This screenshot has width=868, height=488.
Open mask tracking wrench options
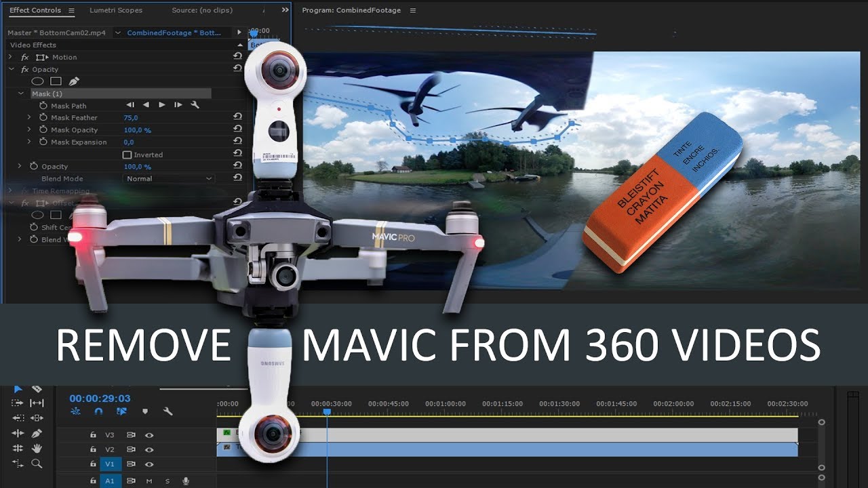click(x=195, y=105)
